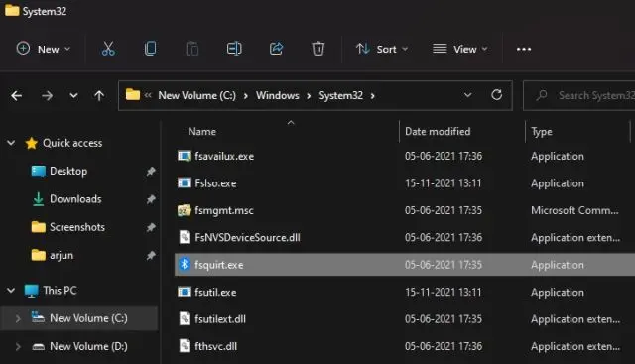Select fsquirt.exe file name

pyautogui.click(x=218, y=265)
